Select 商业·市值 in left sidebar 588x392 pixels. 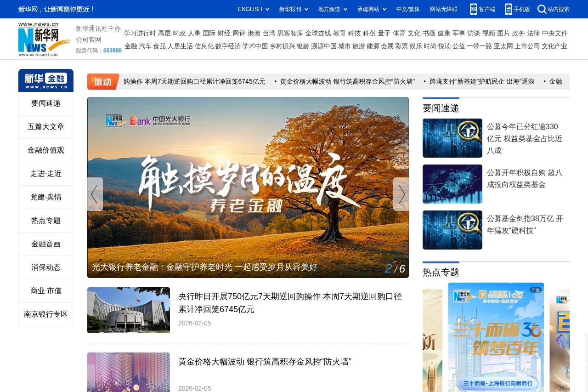click(46, 291)
